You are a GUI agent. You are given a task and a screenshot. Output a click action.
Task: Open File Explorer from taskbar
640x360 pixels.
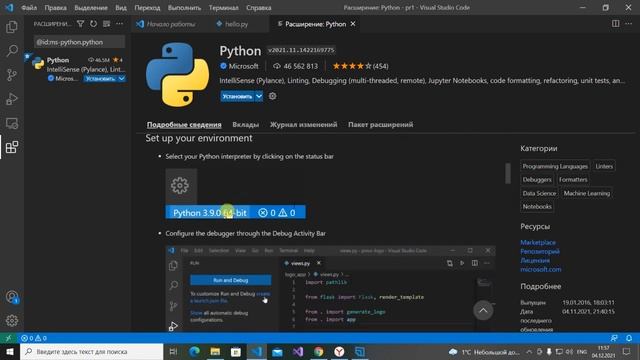[x=215, y=352]
